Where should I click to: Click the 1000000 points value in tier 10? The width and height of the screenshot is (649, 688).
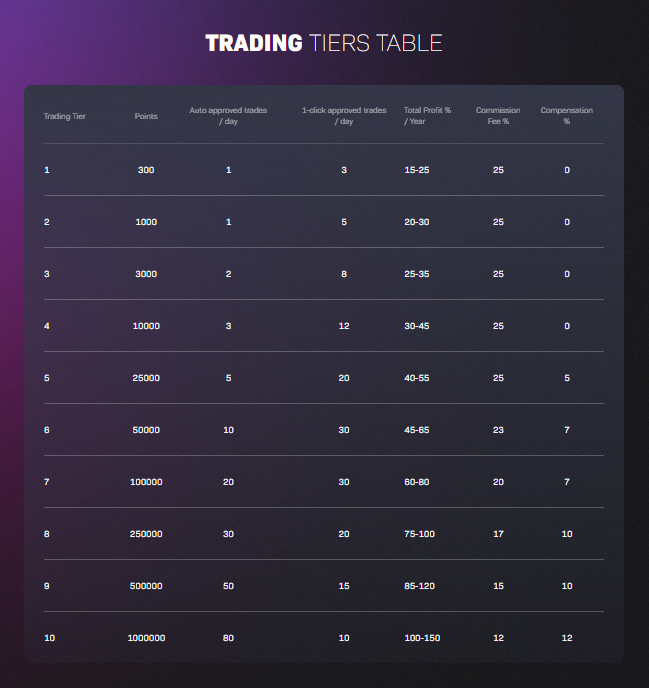click(146, 638)
